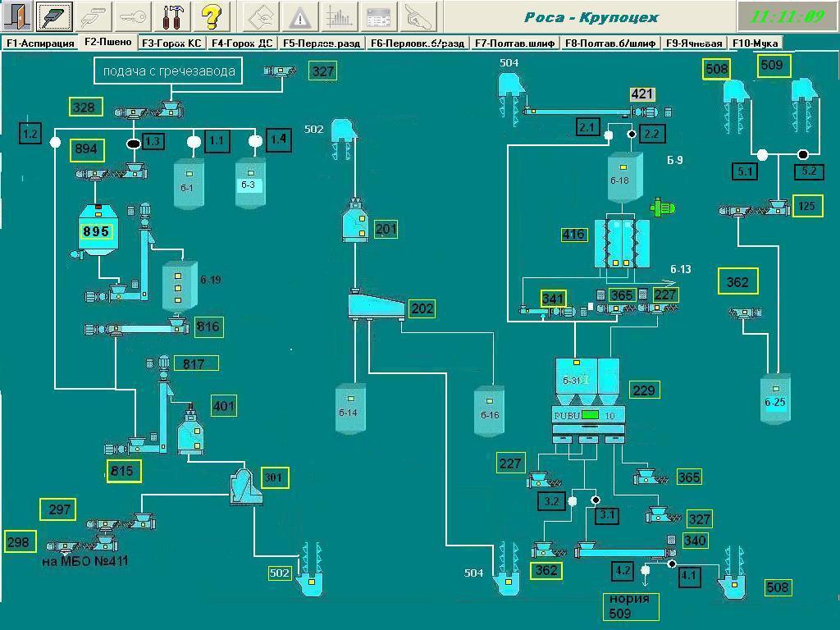
Task: Click the green PUBU status indicator bar
Action: pos(590,415)
